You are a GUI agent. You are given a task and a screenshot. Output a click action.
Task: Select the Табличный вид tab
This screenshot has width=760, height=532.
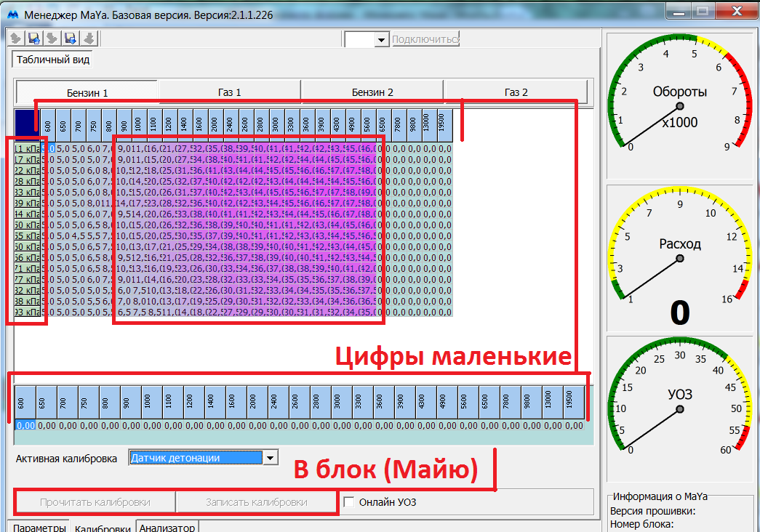point(52,60)
